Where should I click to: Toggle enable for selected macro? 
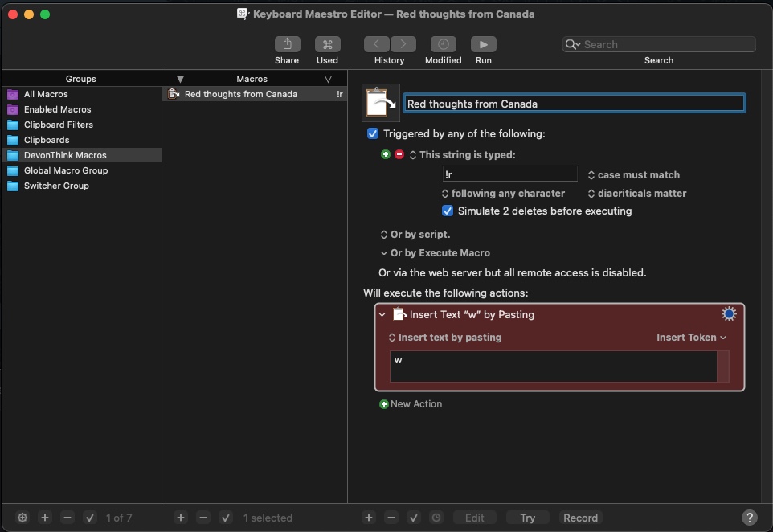pos(226,518)
